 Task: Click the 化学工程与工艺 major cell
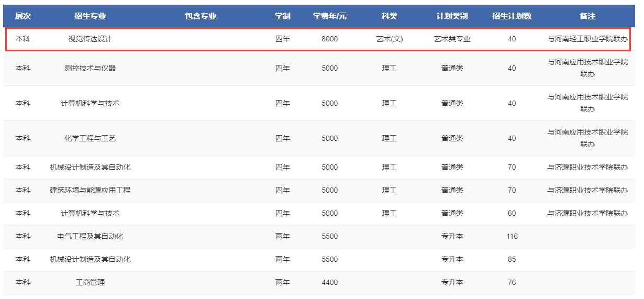[90, 138]
